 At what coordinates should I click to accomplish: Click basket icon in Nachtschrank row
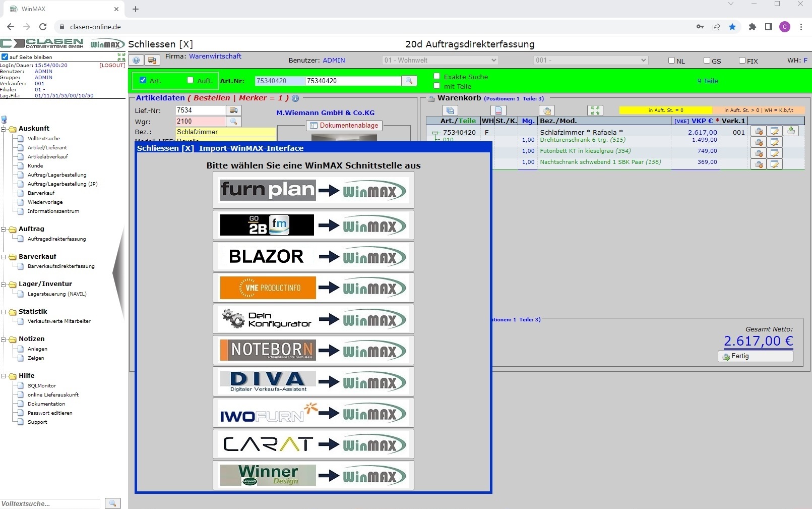pos(759,164)
